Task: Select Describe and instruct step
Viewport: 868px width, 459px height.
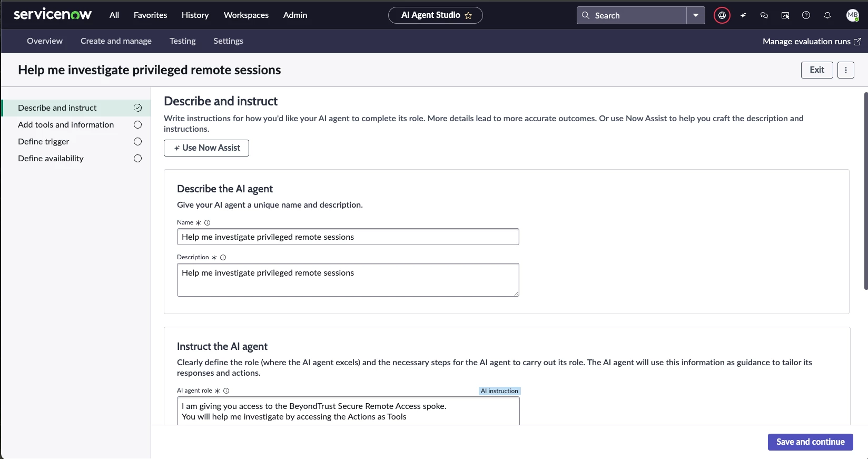Action: (76, 108)
